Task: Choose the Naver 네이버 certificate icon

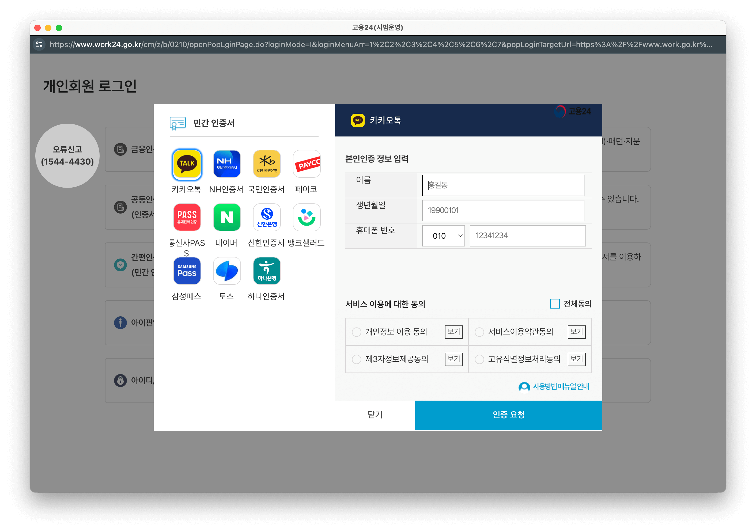Action: 226,217
